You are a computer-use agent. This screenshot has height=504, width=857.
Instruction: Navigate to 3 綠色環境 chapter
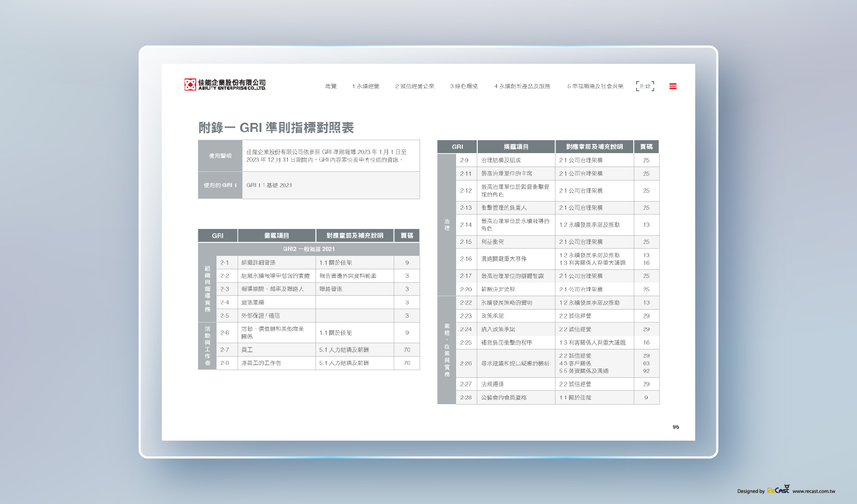point(464,86)
